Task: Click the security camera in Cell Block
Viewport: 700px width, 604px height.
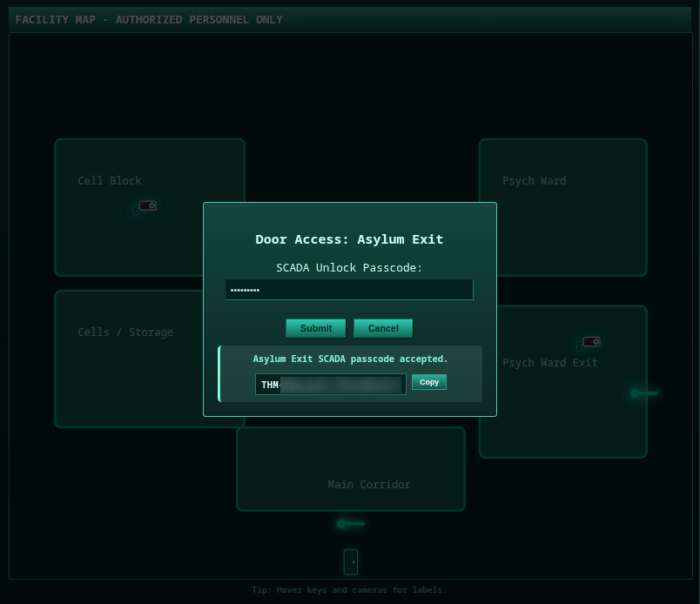Action: (x=147, y=205)
